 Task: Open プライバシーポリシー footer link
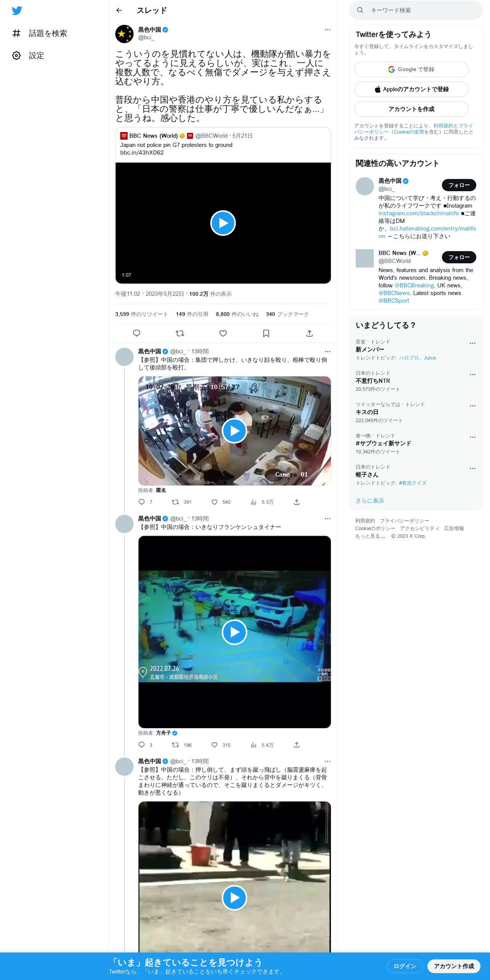pos(404,521)
